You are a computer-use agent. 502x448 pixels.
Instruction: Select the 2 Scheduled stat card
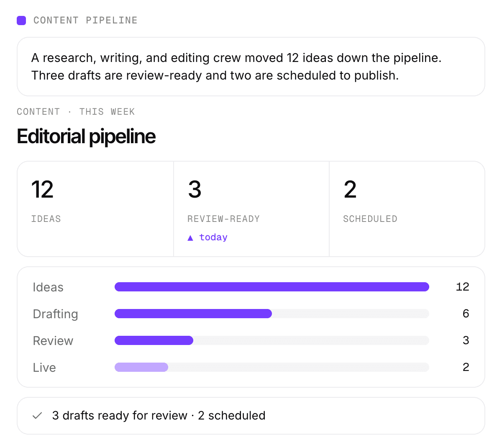407,209
